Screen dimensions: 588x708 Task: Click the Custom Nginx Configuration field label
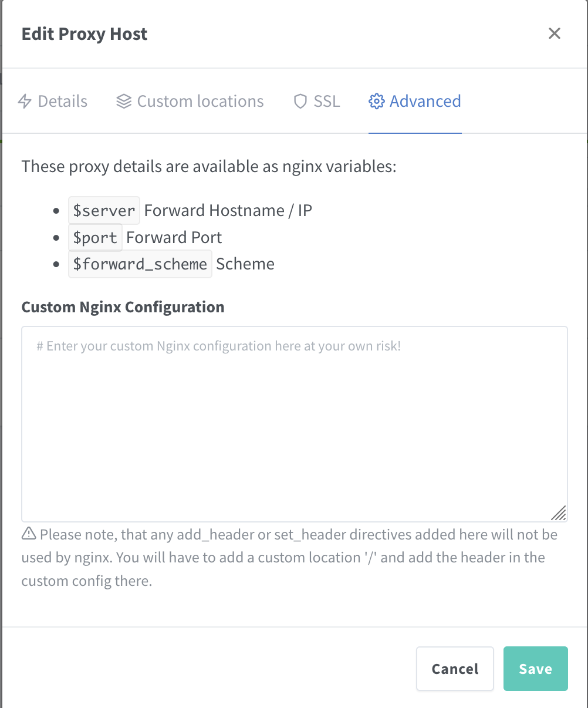coord(123,307)
